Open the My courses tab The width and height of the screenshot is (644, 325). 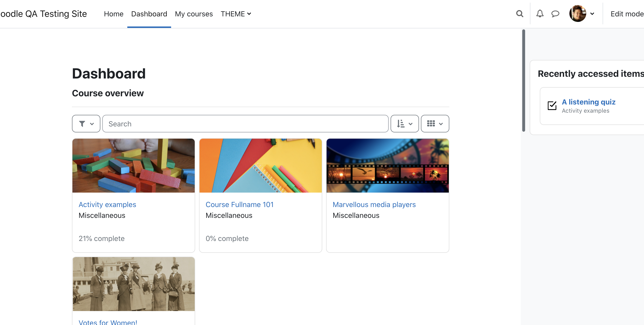click(x=194, y=14)
